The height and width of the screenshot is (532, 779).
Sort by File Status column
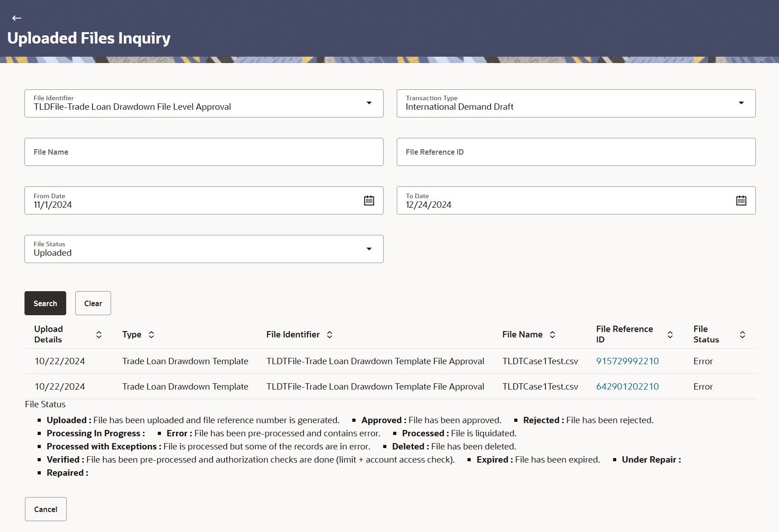coord(742,335)
